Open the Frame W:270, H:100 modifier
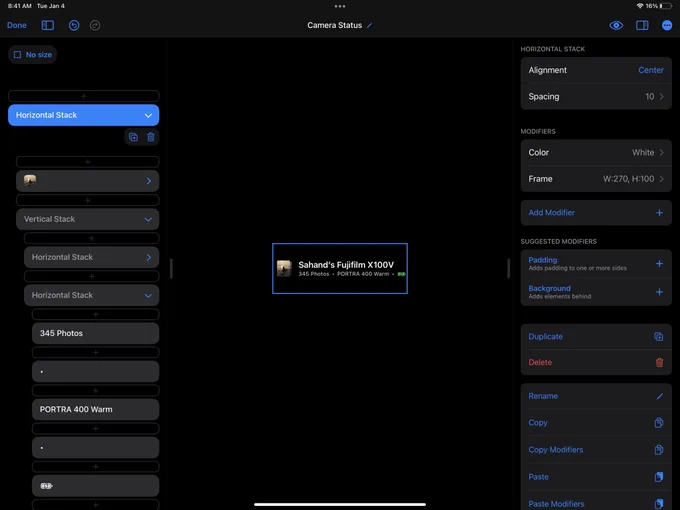 pyautogui.click(x=596, y=179)
